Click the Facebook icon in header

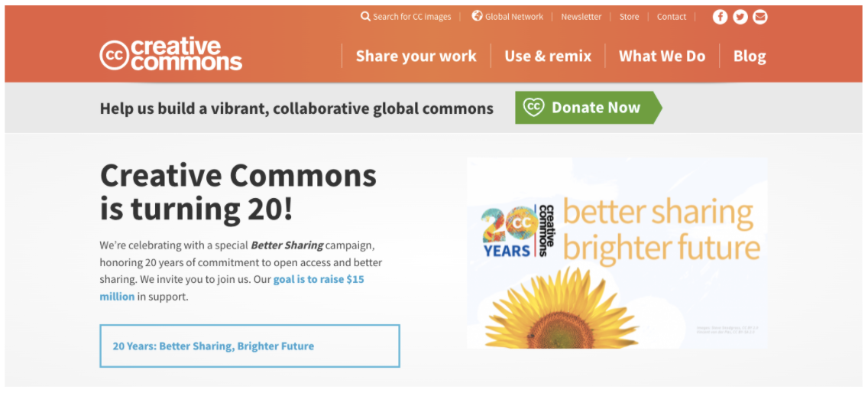point(720,17)
